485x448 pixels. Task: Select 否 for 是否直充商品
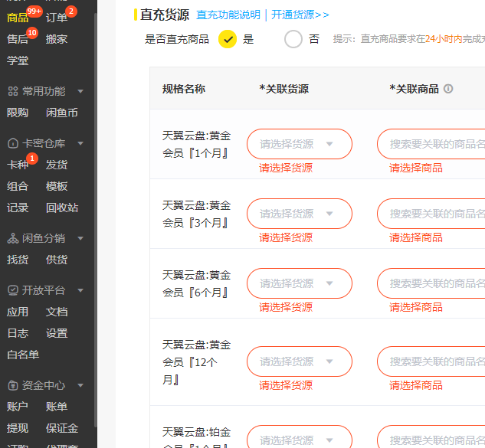[293, 39]
